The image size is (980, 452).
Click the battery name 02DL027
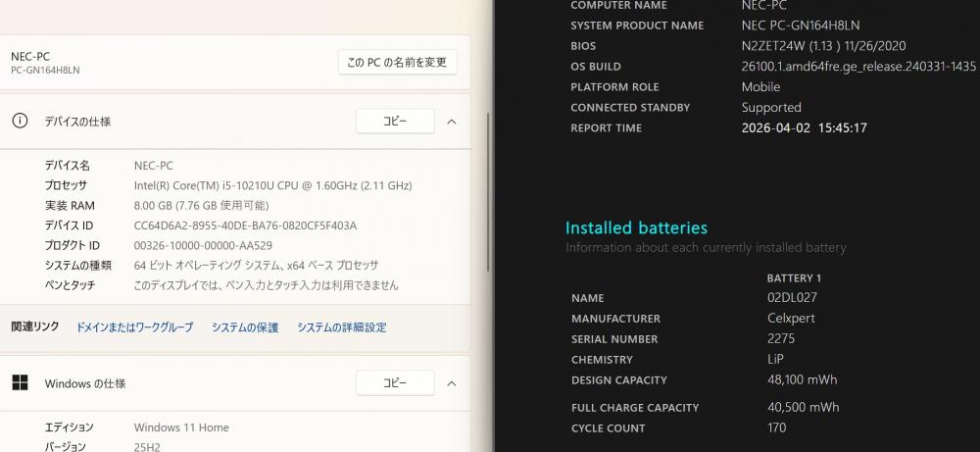click(792, 298)
